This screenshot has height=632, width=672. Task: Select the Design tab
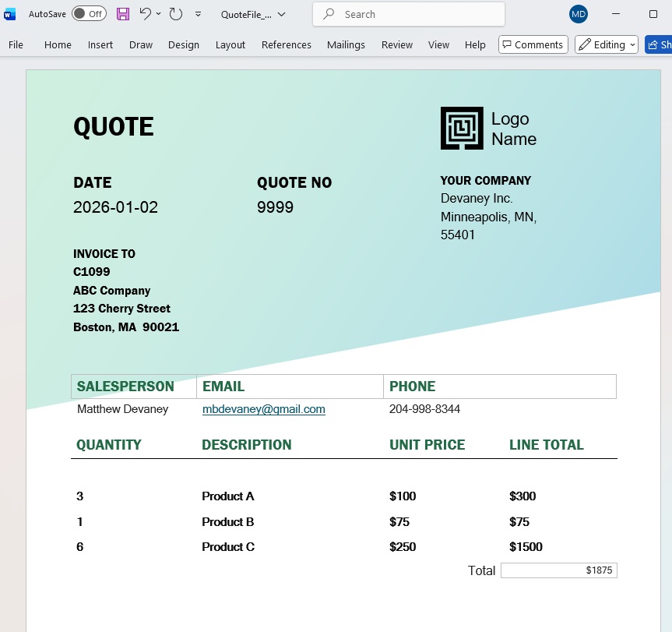(x=183, y=45)
